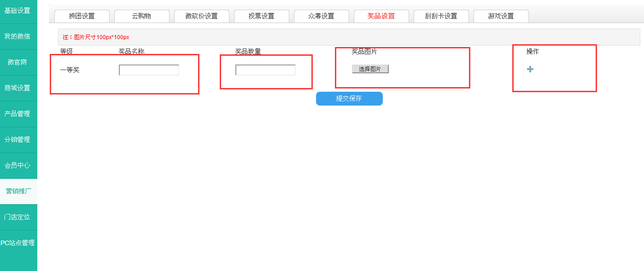The height and width of the screenshot is (271, 644).
Task: Select 我的微信 in the sidebar
Action: [18, 36]
